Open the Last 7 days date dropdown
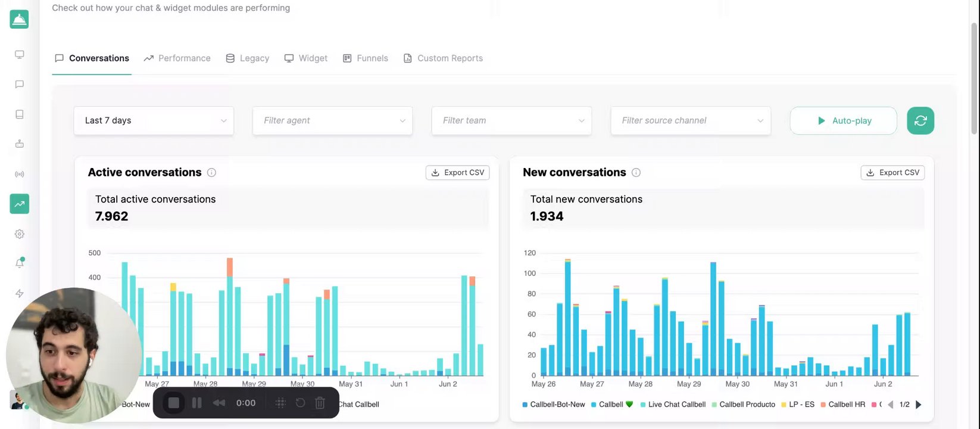The image size is (980, 429). point(154,120)
